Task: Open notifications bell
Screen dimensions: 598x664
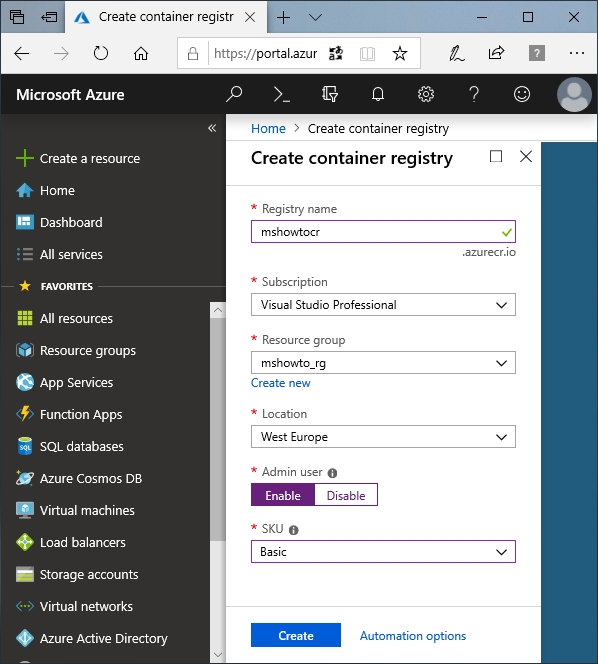Action: tap(378, 94)
